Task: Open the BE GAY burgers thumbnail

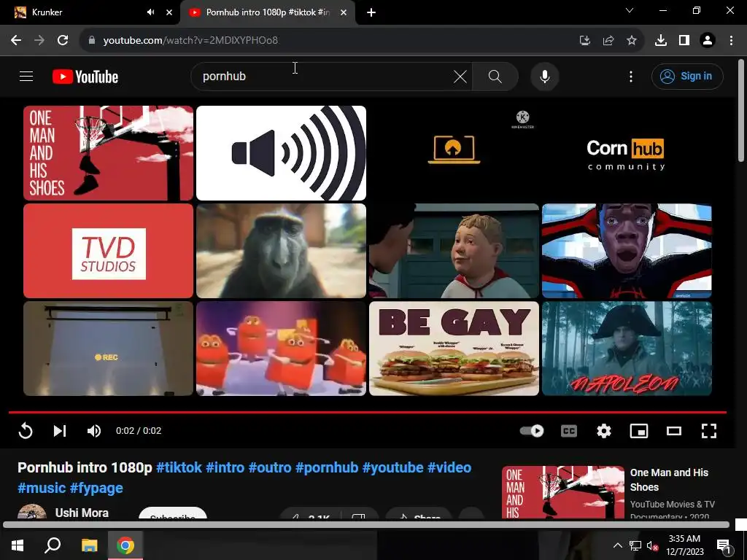Action: coord(454,349)
